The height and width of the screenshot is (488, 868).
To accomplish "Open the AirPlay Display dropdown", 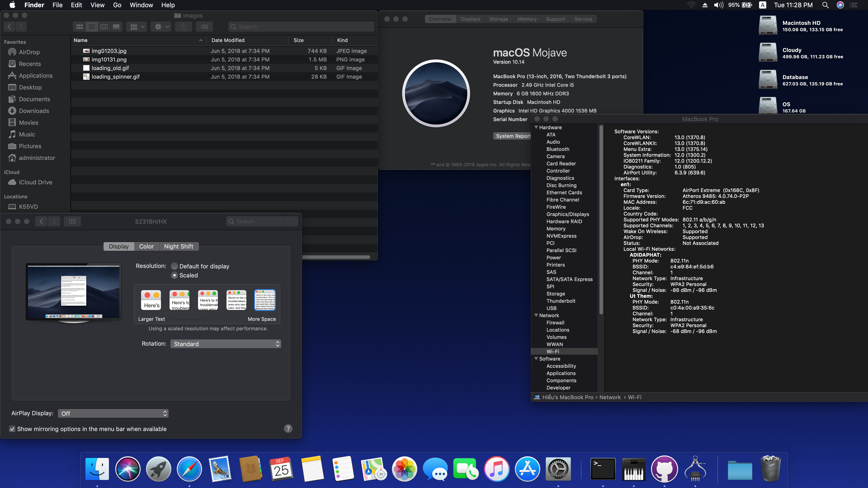I will click(113, 413).
